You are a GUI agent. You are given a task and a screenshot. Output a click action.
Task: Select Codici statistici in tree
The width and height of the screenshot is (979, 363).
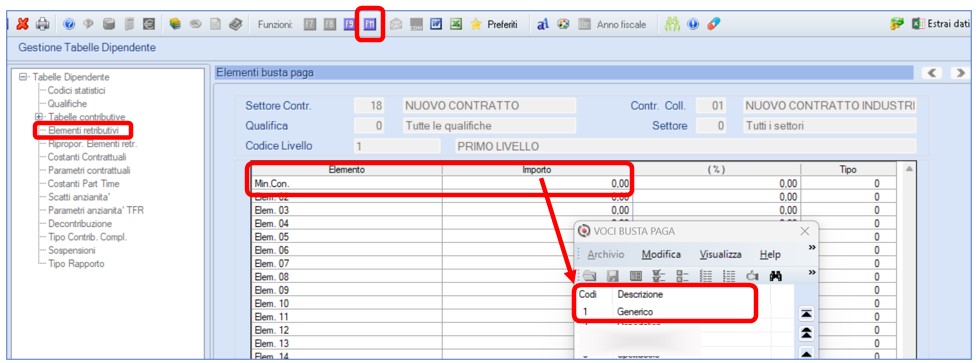click(76, 91)
